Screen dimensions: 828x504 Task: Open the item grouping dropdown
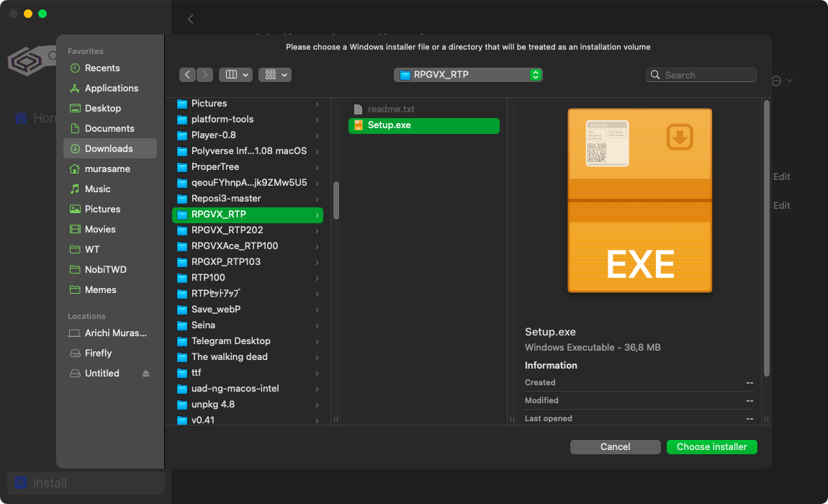tap(275, 75)
